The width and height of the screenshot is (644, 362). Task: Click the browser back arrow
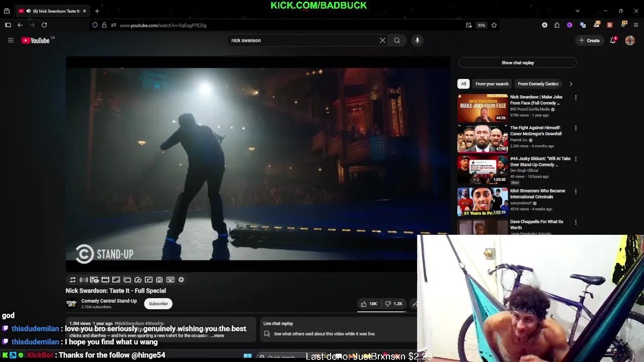20,25
